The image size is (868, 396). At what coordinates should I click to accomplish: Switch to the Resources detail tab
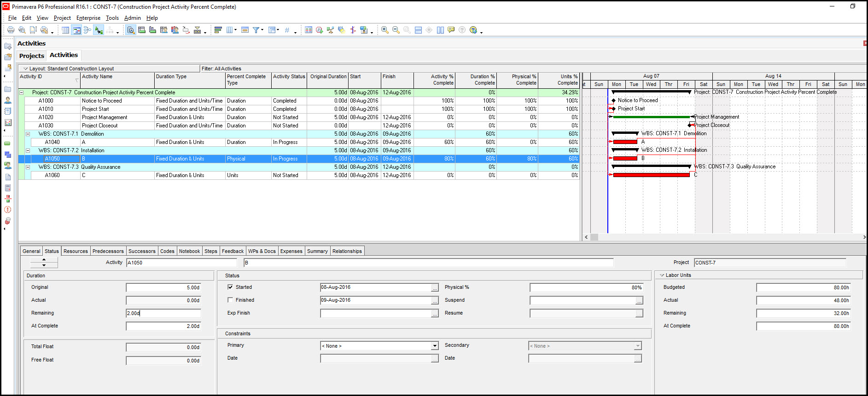[76, 251]
